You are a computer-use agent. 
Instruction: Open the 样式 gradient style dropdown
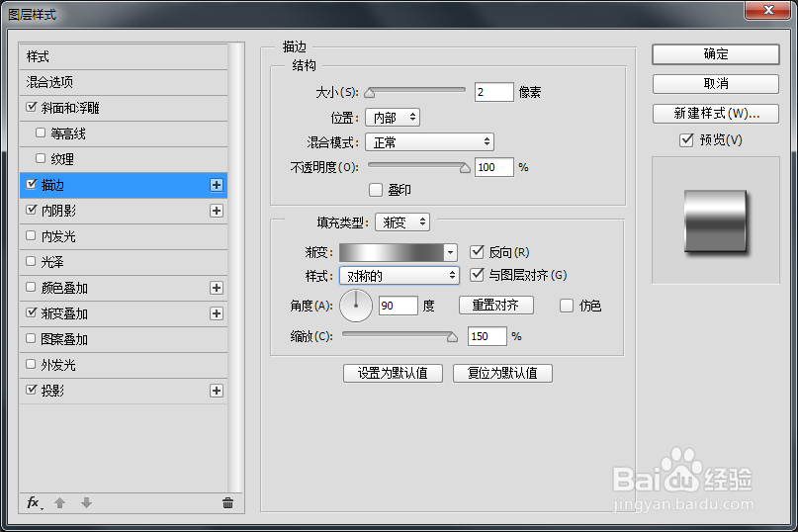[399, 276]
